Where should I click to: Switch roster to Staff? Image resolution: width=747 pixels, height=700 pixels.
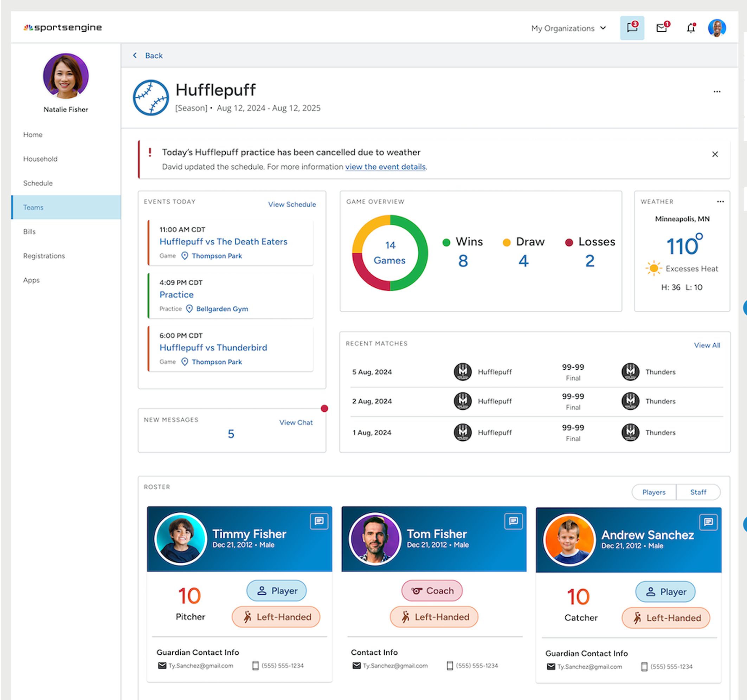tap(698, 492)
